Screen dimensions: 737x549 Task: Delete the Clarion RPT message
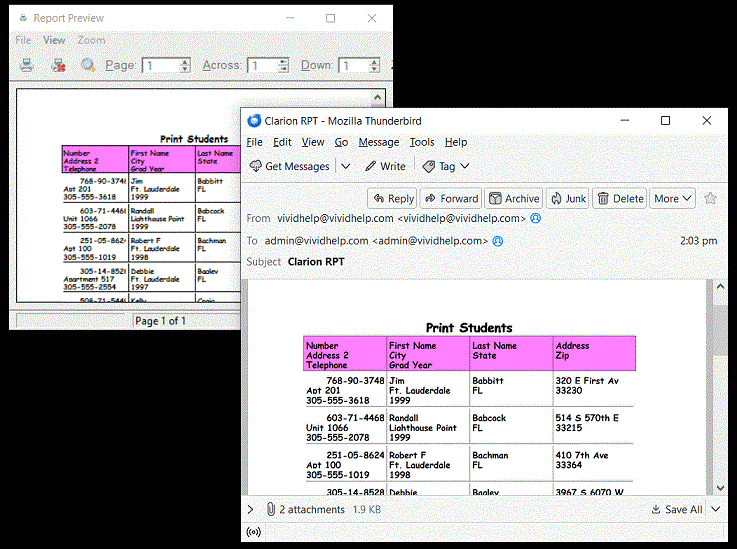pos(620,199)
